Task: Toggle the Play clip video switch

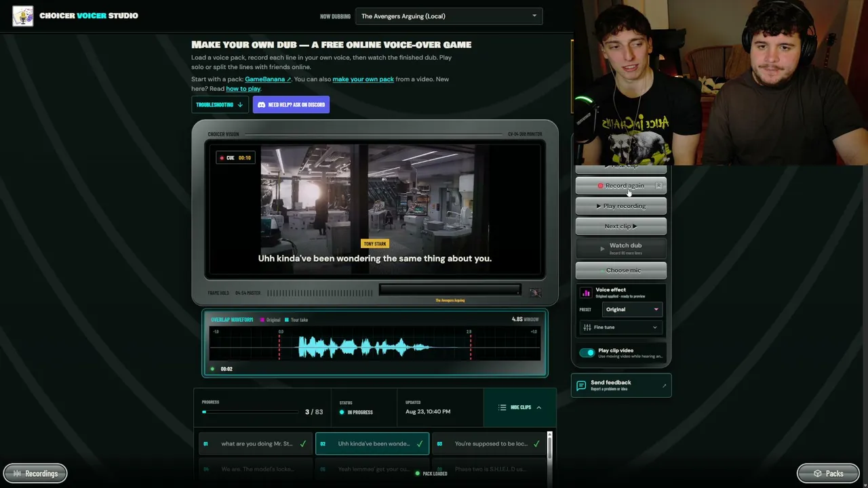Action: pos(587,352)
